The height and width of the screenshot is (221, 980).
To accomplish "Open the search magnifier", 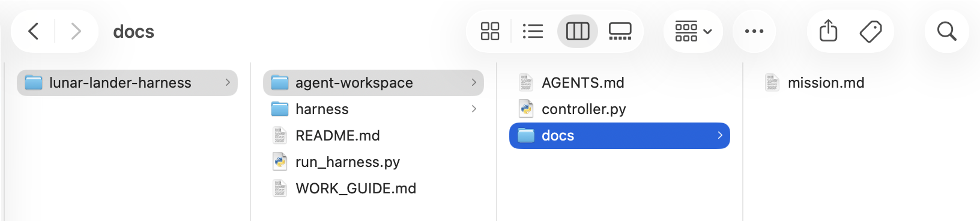I will coord(947,31).
